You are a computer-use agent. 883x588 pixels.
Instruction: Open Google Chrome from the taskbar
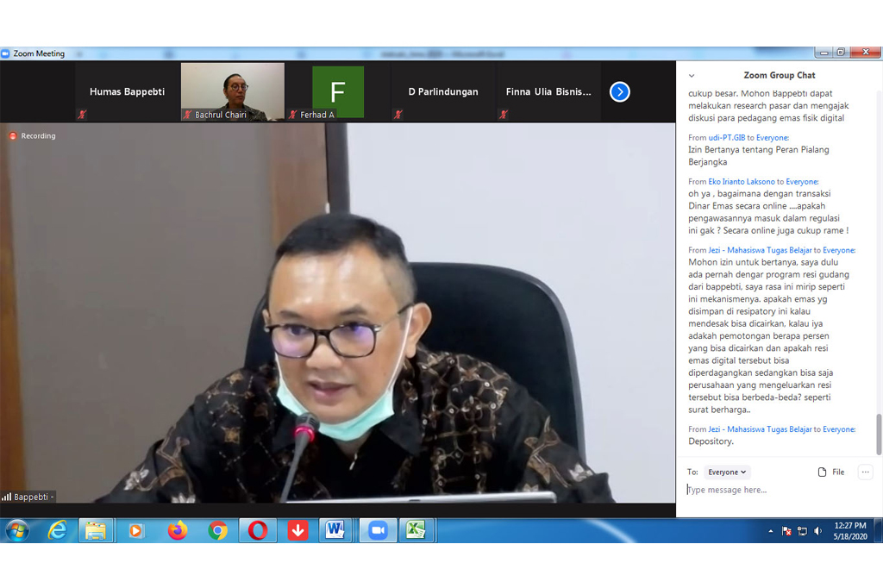(217, 530)
